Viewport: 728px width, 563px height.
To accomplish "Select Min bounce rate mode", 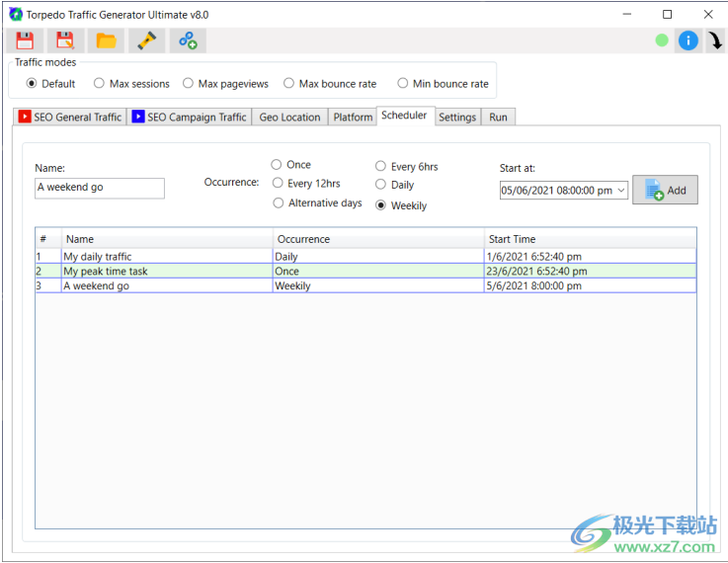I will [x=444, y=84].
